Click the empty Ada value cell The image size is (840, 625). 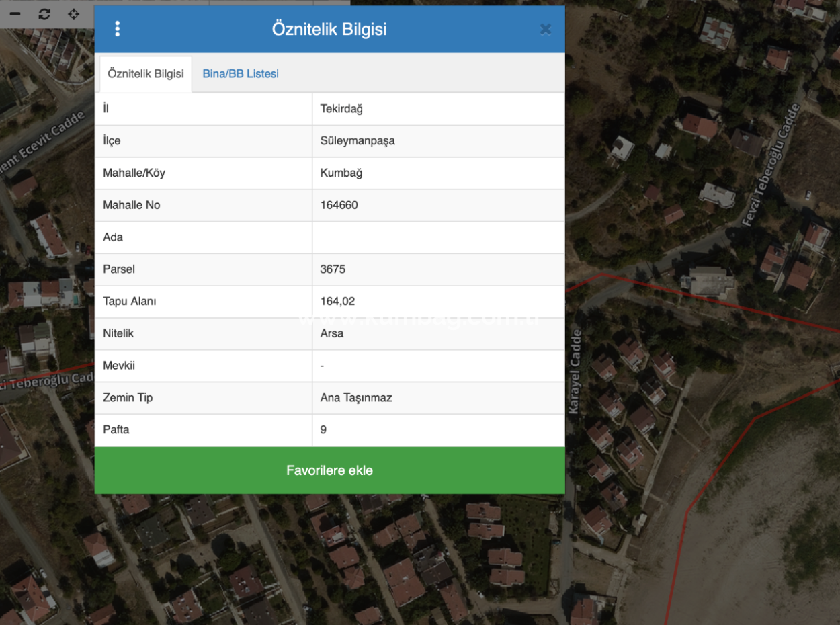point(438,237)
